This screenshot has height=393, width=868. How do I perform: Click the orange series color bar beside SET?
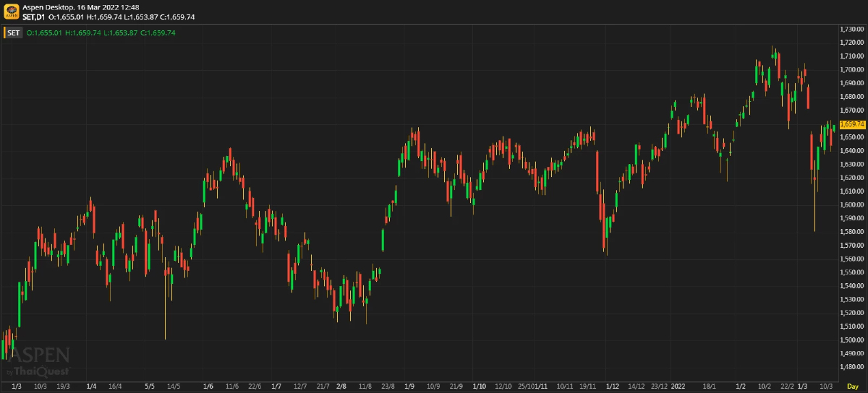tap(4, 33)
